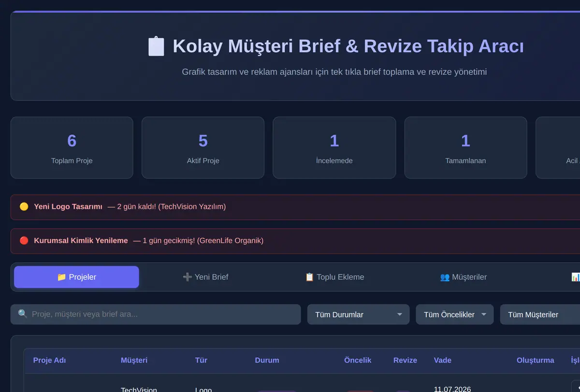The width and height of the screenshot is (580, 392).
Task: Click the Vade column header
Action: tap(443, 360)
